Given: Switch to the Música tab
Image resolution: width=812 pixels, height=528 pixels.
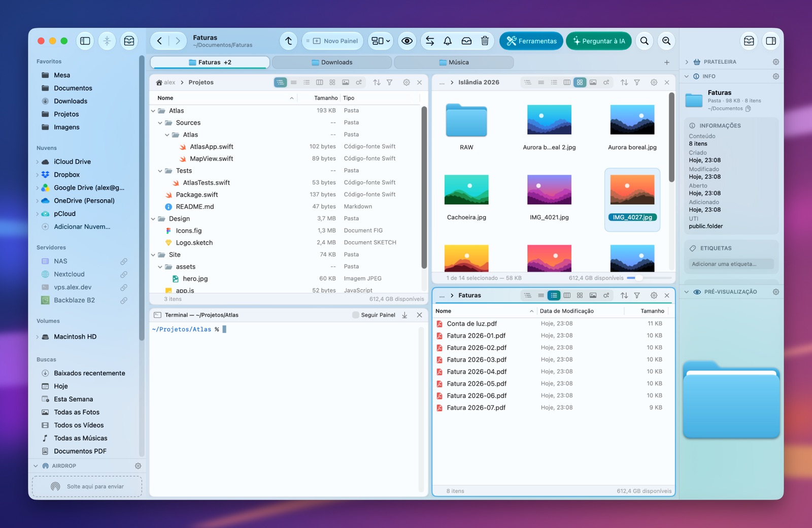Looking at the screenshot, I should pos(454,62).
